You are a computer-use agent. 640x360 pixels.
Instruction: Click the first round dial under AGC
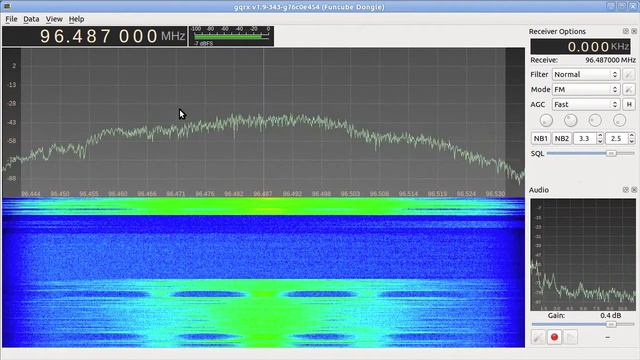click(546, 120)
